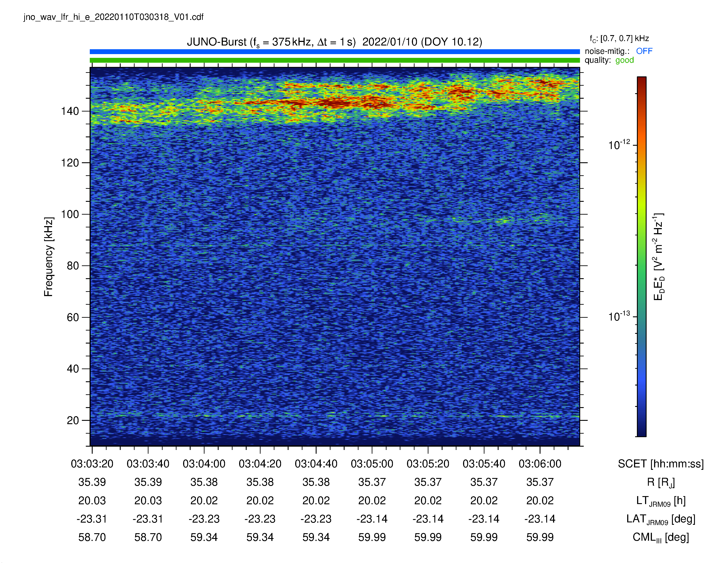This screenshot has height=563, width=728.
Task: Click the -23.14 latitude value under 03:05:20
Action: 428,519
